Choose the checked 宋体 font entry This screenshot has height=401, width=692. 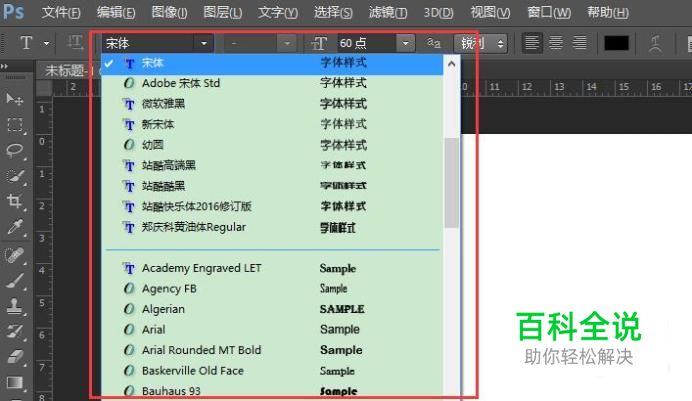[272, 64]
